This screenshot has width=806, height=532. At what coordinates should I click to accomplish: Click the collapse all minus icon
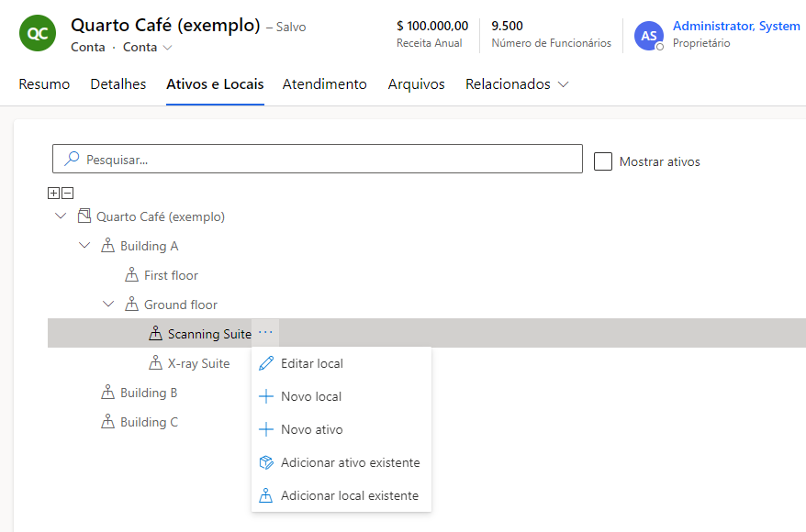pos(67,193)
